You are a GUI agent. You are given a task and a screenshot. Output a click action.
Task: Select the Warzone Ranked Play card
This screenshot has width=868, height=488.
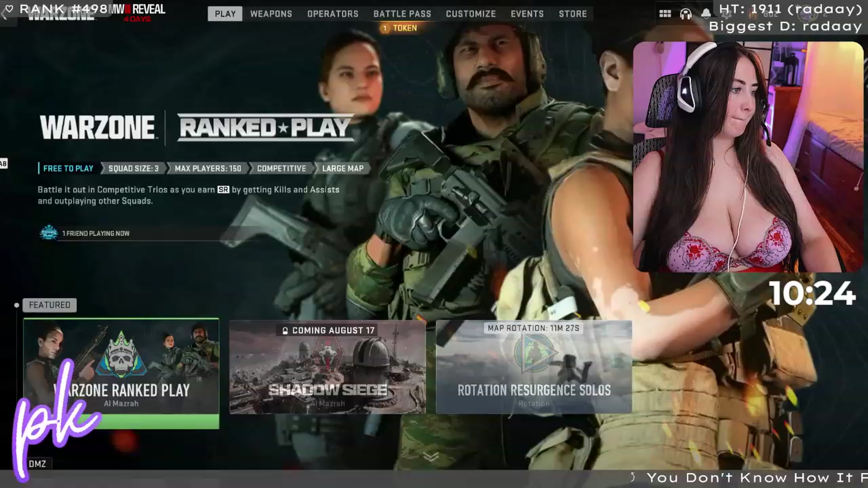[121, 373]
